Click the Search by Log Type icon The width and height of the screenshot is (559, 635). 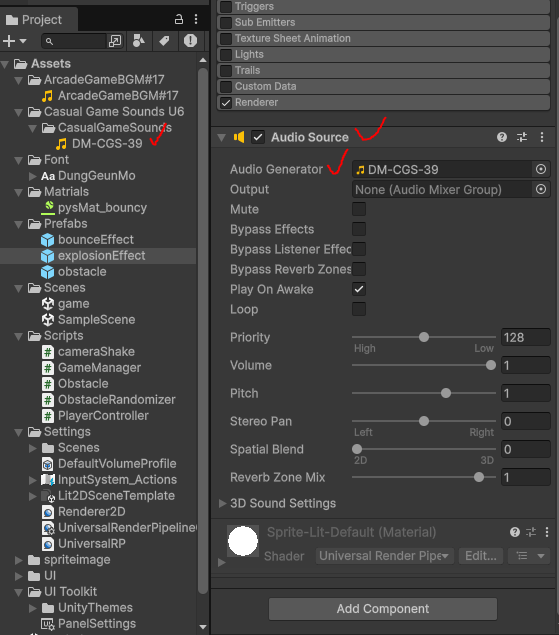pyautogui.click(x=190, y=41)
